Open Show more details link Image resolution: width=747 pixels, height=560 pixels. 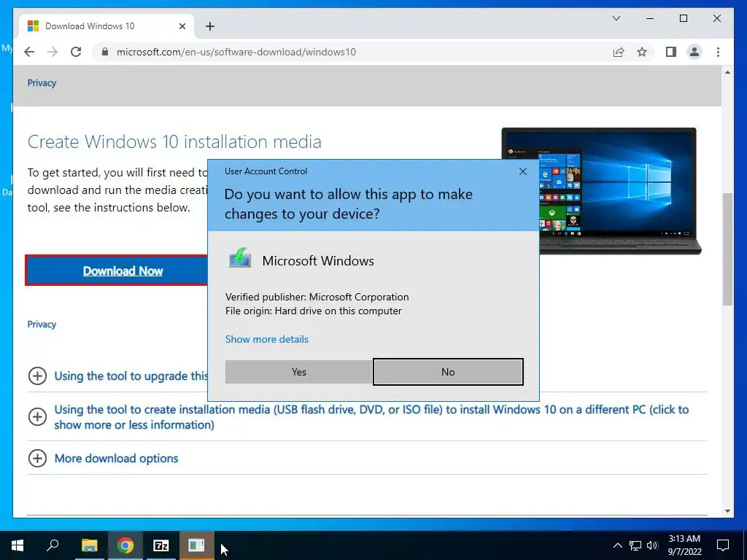click(x=267, y=339)
